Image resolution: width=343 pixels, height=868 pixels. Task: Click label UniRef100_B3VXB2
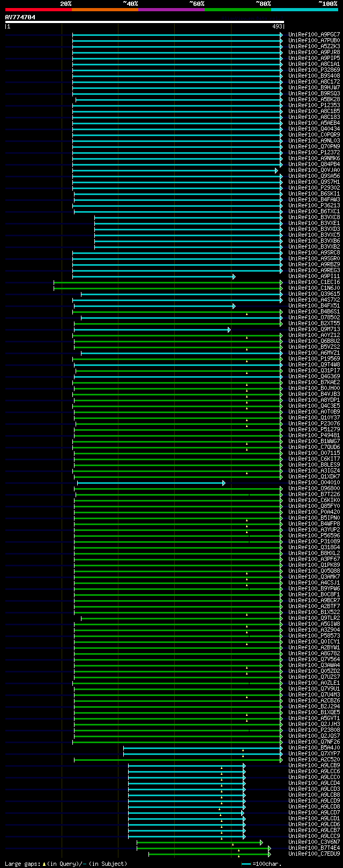(314, 247)
